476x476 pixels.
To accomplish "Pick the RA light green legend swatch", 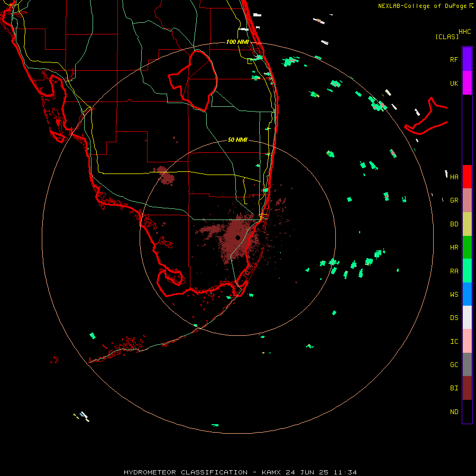I will coord(467,271).
